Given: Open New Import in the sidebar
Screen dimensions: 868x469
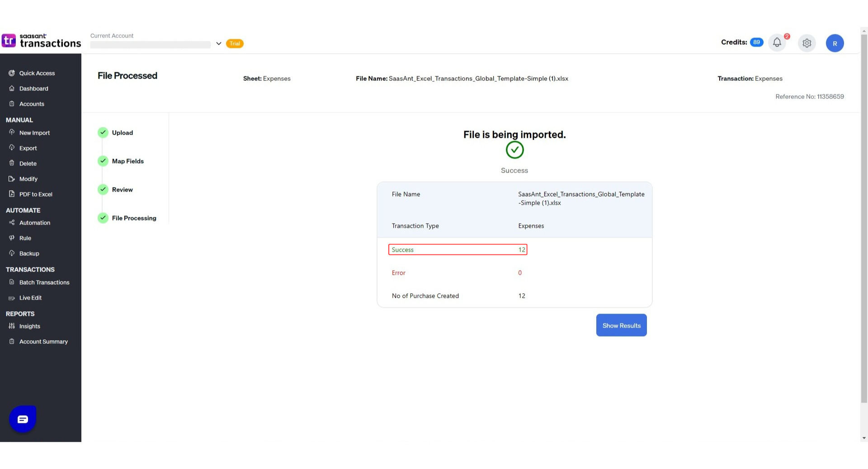Looking at the screenshot, I should [34, 133].
